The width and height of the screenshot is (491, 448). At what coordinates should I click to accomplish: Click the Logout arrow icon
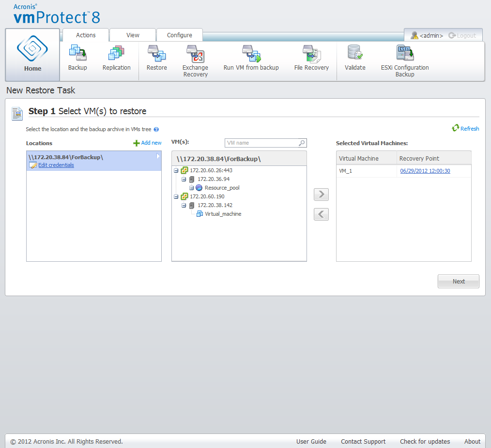pos(452,35)
